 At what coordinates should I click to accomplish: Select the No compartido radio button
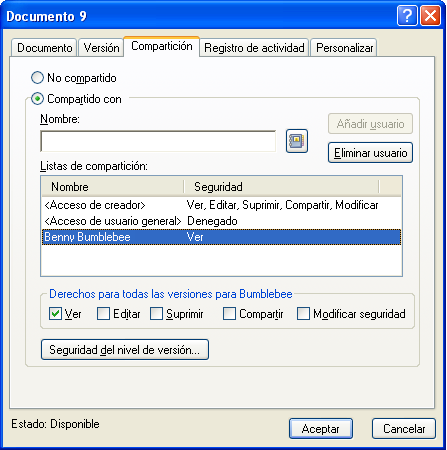[x=37, y=78]
